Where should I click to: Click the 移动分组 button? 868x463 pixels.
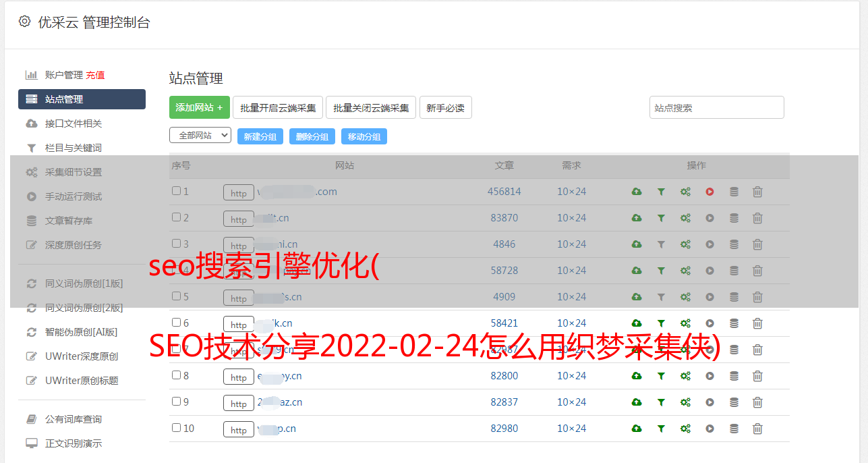pos(364,136)
